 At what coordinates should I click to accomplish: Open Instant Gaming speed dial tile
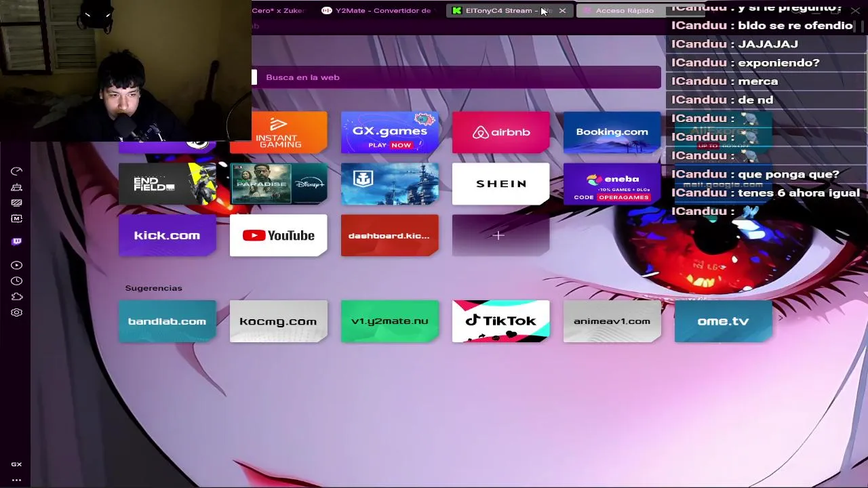point(278,132)
